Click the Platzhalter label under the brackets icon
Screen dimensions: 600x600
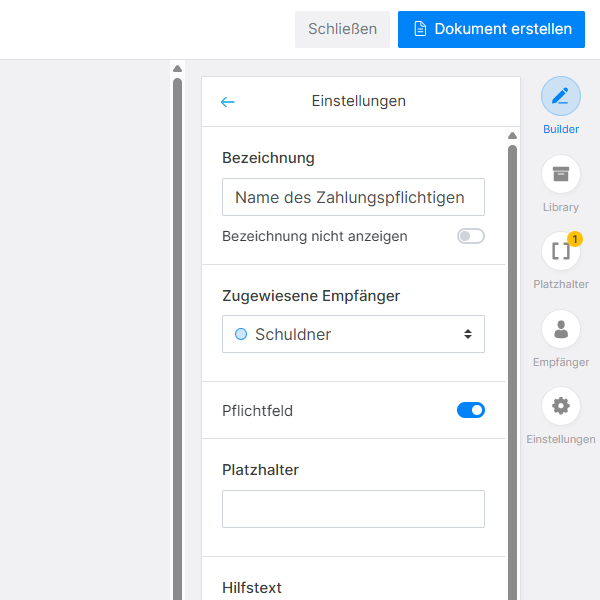(561, 284)
